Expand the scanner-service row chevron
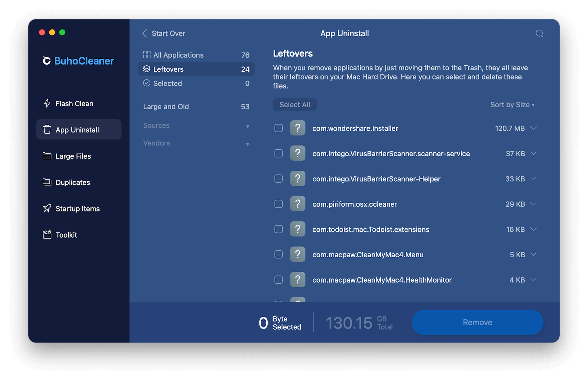This screenshot has width=588, height=380. [534, 153]
